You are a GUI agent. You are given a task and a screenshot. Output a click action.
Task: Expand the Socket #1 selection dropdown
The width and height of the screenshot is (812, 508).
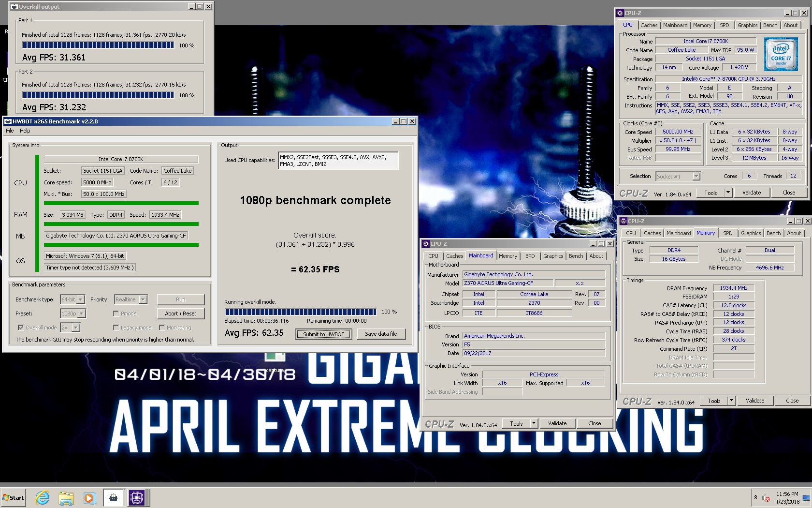[696, 176]
